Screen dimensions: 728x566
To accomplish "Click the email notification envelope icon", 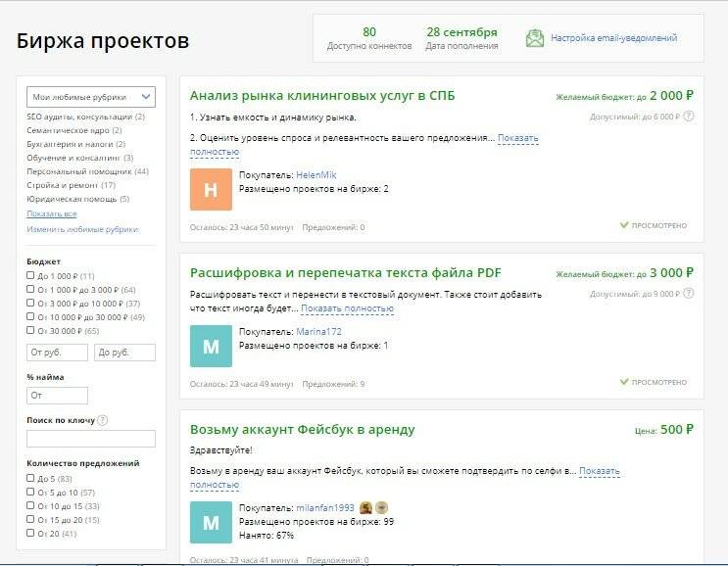I will [534, 39].
